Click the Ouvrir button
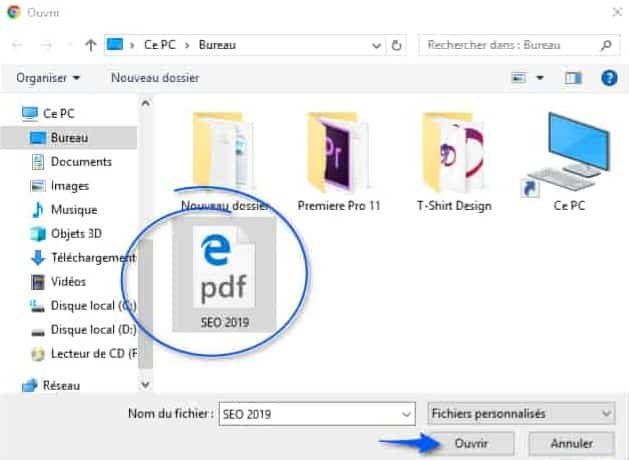The image size is (629, 460). 472,444
